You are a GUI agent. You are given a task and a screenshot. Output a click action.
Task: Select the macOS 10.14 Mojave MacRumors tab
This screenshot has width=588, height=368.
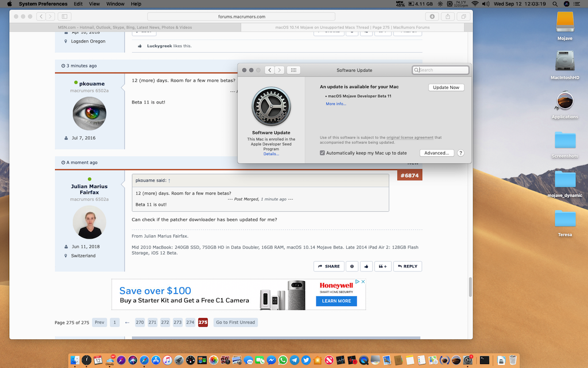(x=352, y=28)
